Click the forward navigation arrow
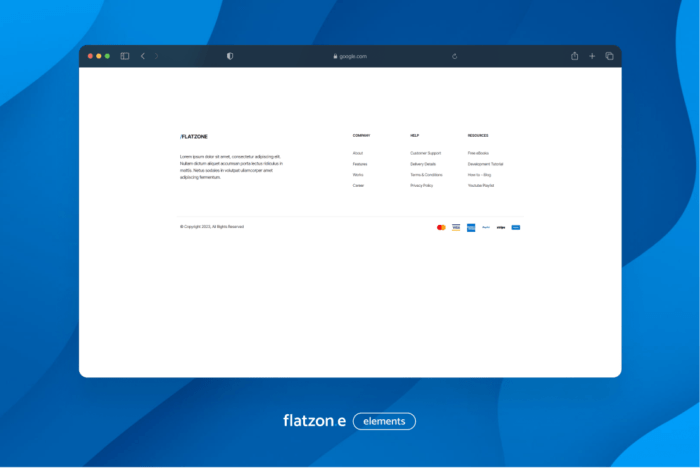This screenshot has height=468, width=700. (x=156, y=56)
